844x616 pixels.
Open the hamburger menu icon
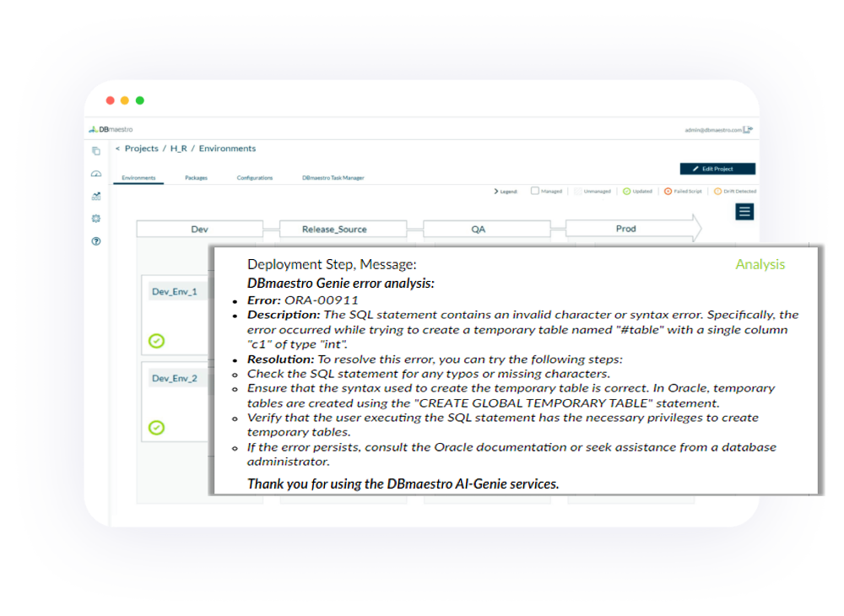click(744, 212)
